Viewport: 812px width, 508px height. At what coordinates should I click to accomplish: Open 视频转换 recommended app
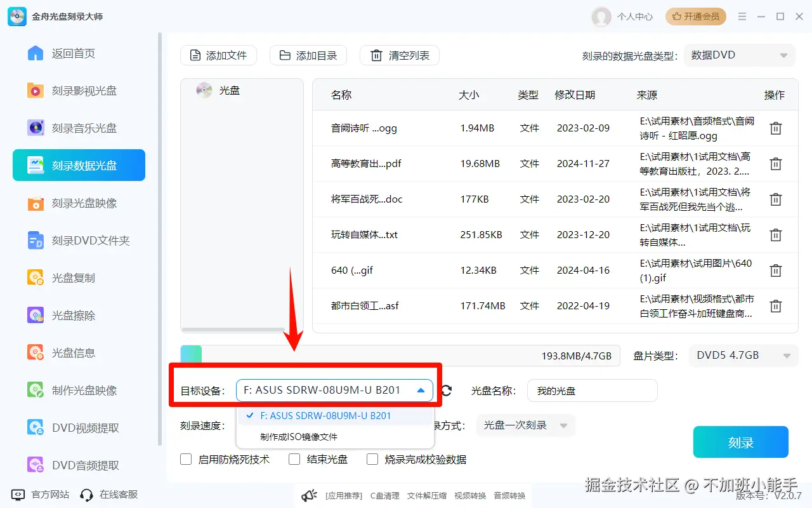470,495
